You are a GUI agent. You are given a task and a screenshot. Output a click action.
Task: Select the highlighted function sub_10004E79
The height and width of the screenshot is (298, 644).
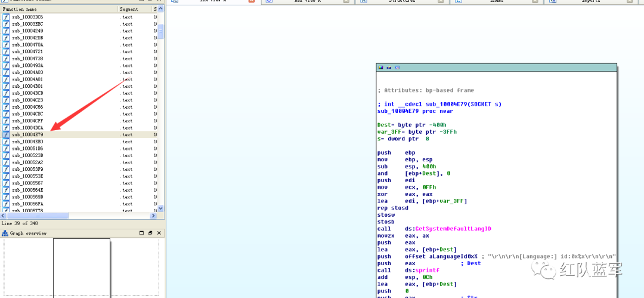point(79,134)
